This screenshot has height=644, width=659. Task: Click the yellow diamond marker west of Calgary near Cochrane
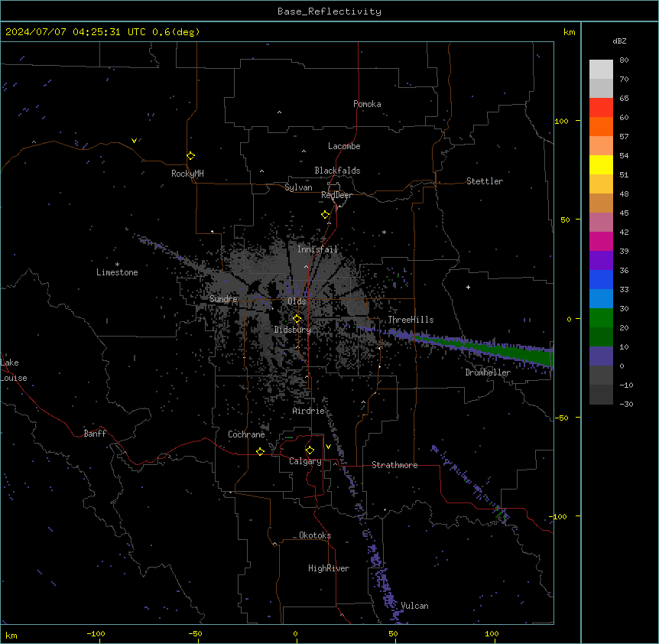click(x=260, y=451)
